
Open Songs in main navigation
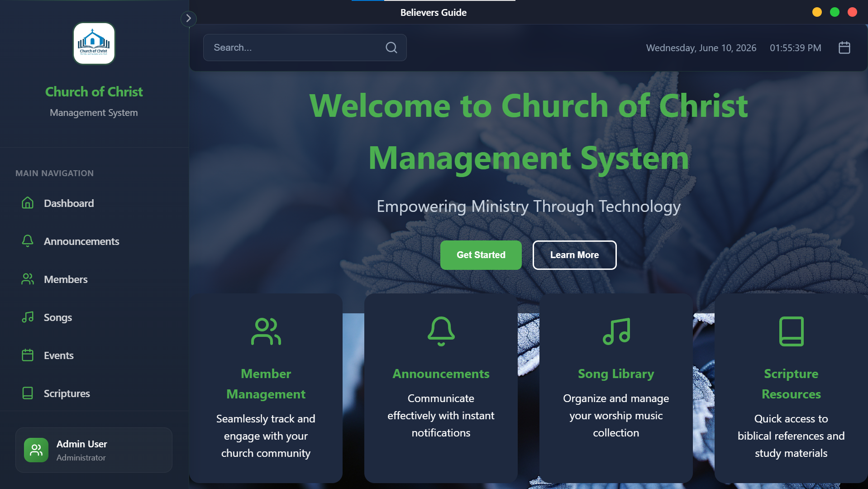tap(94, 317)
